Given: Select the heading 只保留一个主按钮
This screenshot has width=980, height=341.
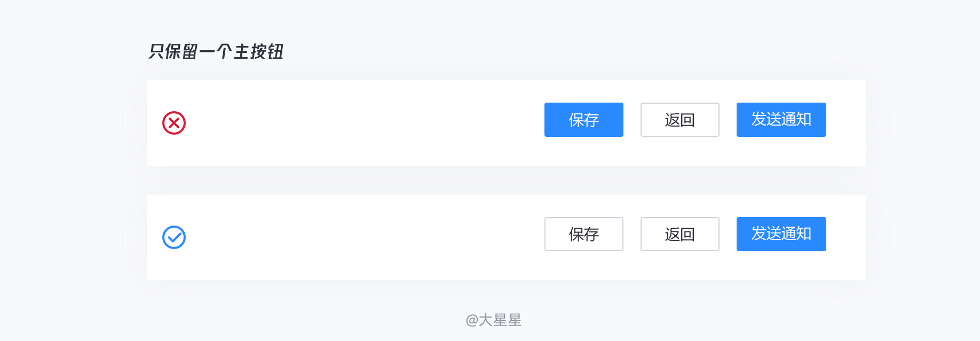Looking at the screenshot, I should pyautogui.click(x=216, y=52).
